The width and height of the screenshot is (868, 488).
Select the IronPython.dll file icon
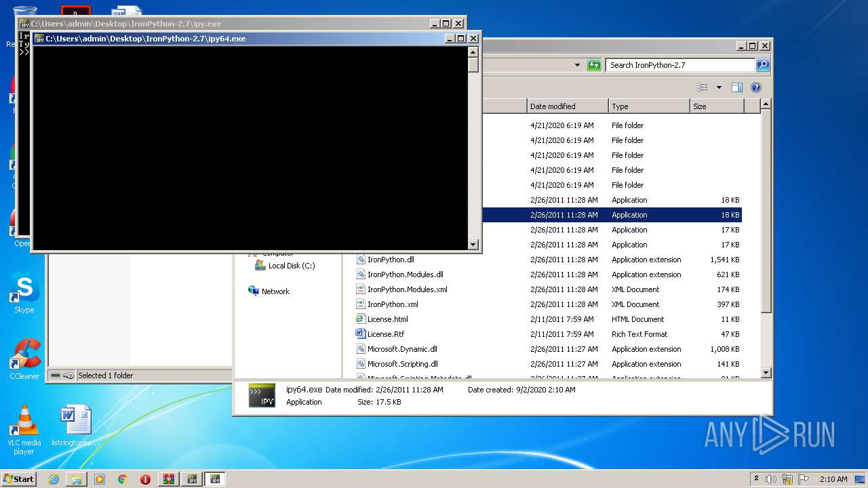[x=361, y=260]
